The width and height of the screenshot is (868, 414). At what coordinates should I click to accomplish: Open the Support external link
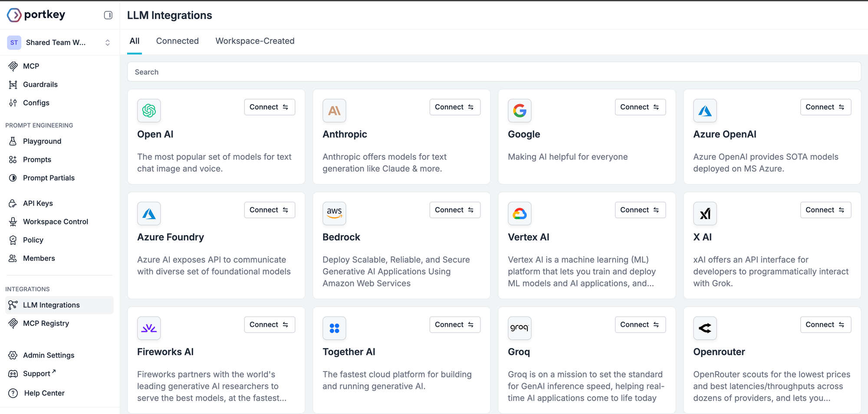(x=39, y=374)
